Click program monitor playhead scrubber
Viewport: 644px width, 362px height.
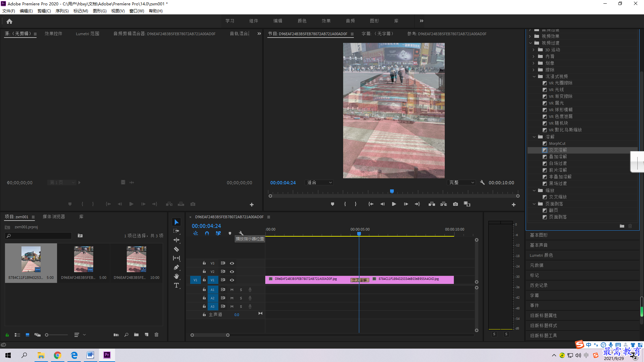click(392, 191)
